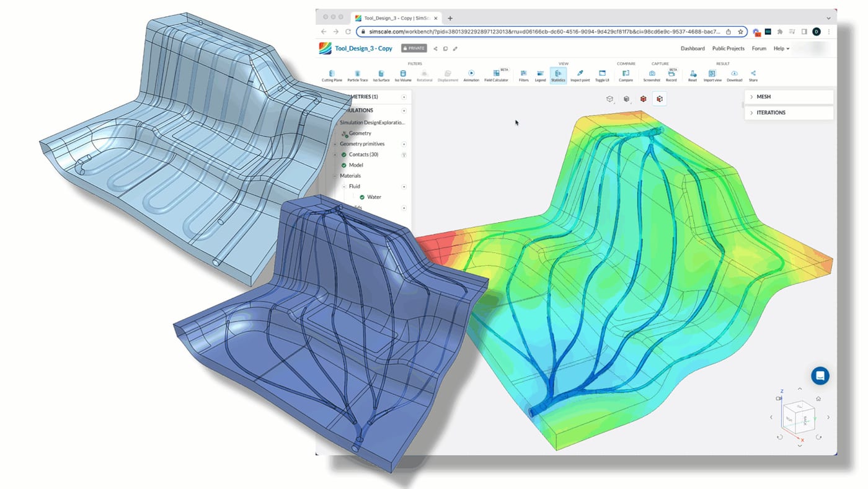868x489 pixels.
Task: Reset the result view
Action: point(693,76)
